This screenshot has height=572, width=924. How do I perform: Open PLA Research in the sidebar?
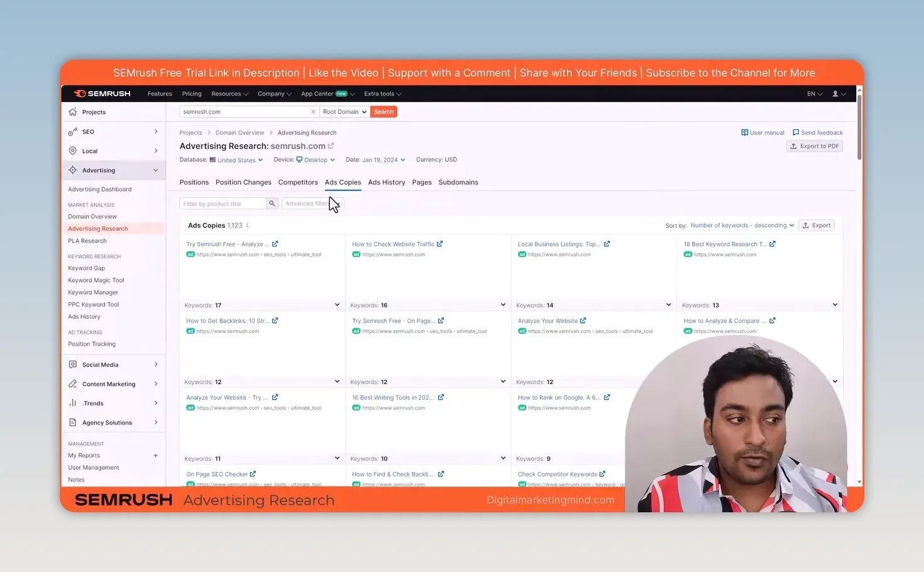click(x=87, y=241)
